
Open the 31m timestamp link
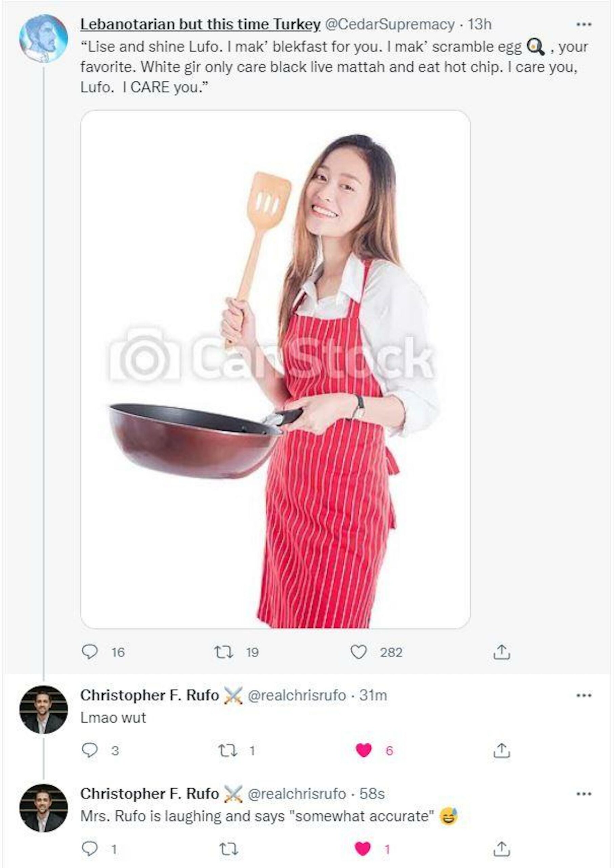coord(373,695)
